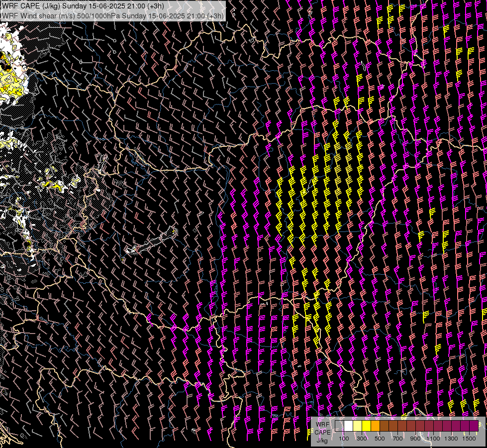Click the 1300 legend label
Viewport: 487px width, 448px height.
[451, 439]
